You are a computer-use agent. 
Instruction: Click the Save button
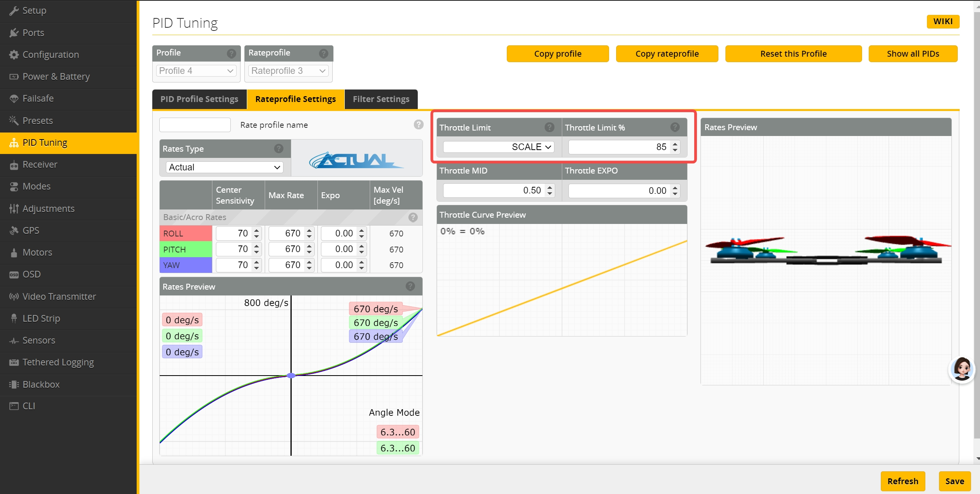pyautogui.click(x=954, y=481)
